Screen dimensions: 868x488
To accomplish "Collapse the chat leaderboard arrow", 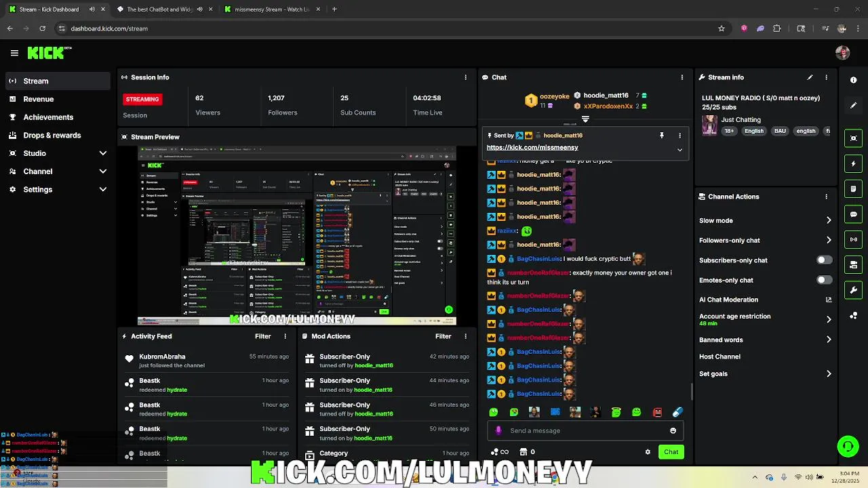I will (585, 119).
